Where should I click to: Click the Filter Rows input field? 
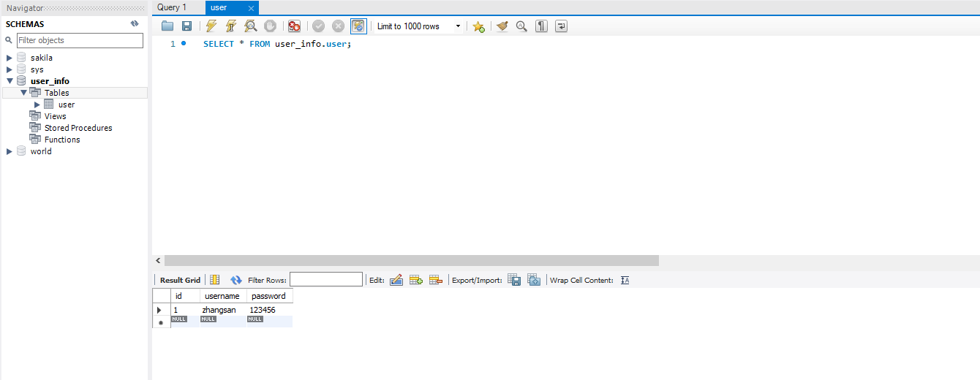[326, 279]
